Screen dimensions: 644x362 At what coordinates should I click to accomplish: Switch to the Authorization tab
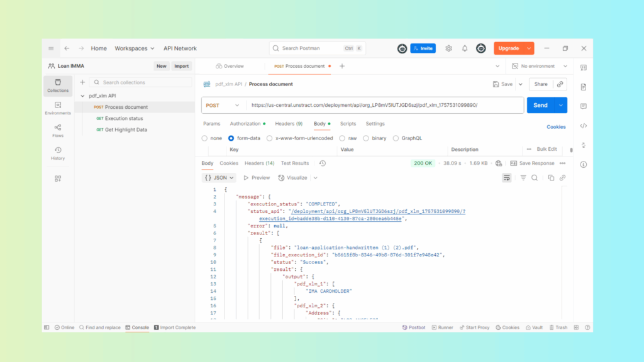[x=245, y=124]
